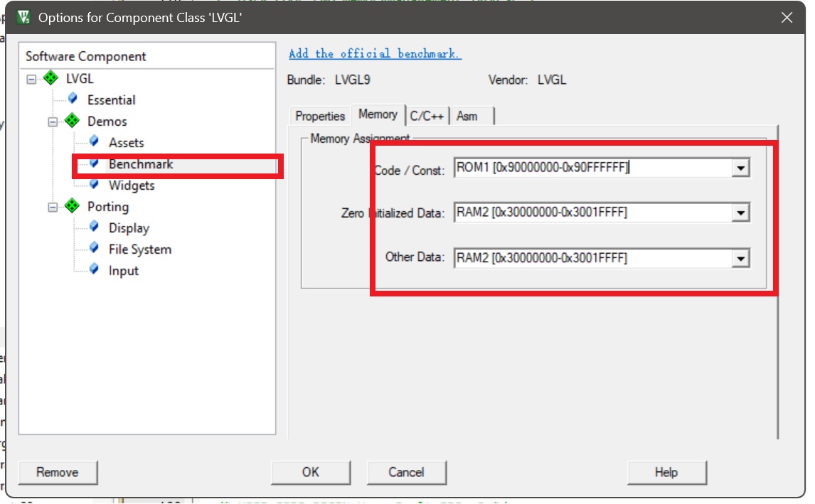This screenshot has width=815, height=504.
Task: Open the Code / Const memory dropdown
Action: coord(740,168)
